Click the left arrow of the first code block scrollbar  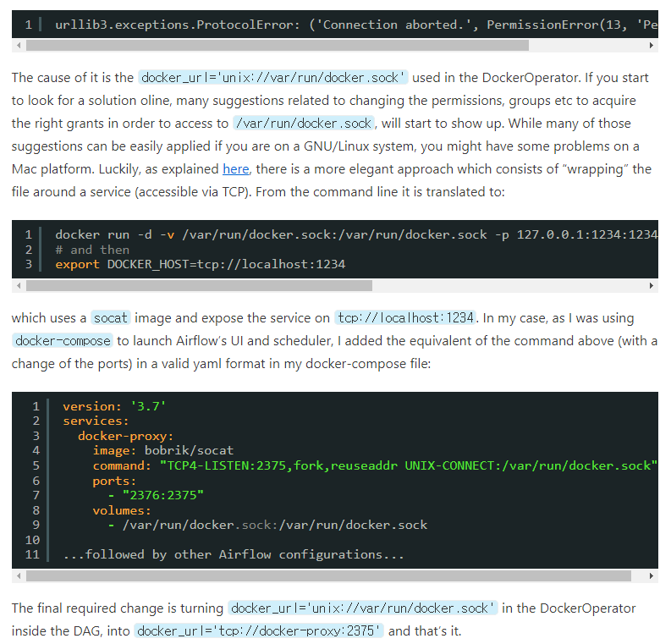click(x=19, y=45)
